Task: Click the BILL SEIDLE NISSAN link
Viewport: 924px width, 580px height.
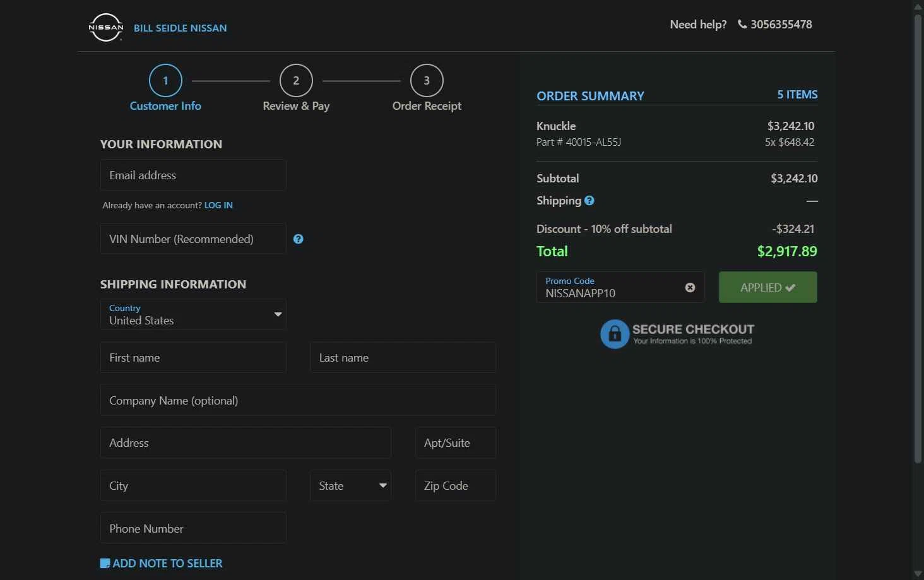Action: [180, 28]
